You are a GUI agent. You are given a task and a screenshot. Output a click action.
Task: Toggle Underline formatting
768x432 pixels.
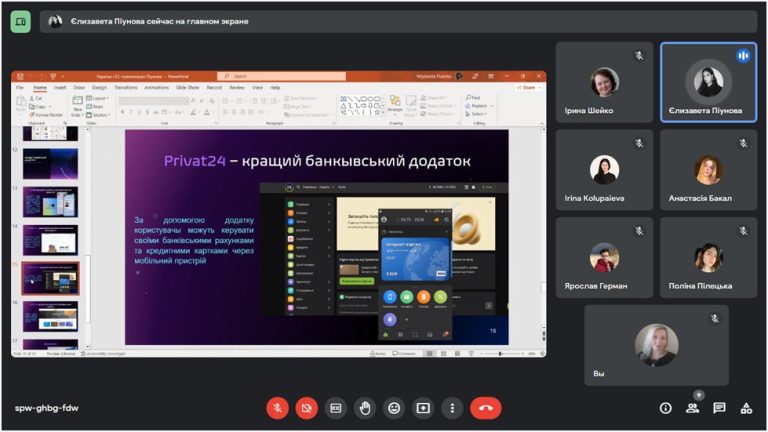[x=139, y=113]
